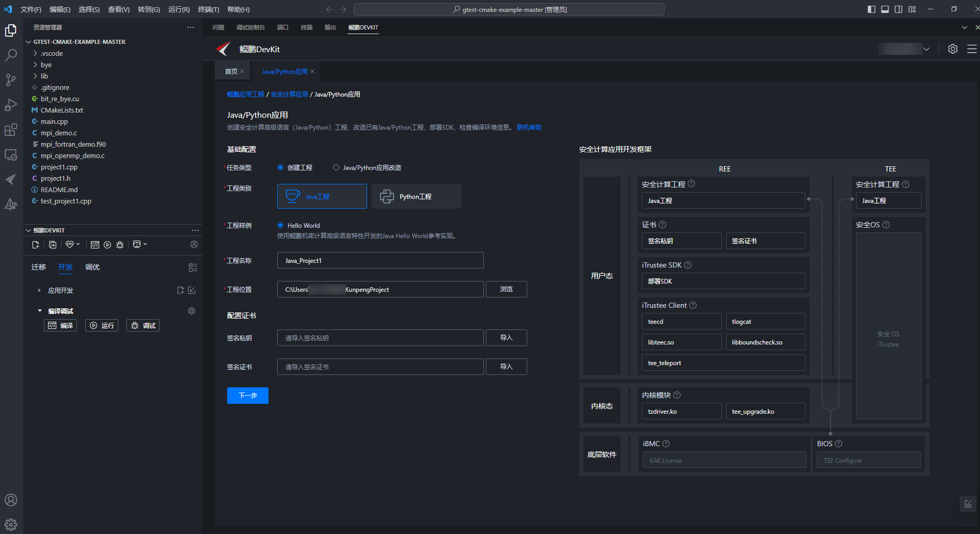Screen dimensions: 980x534
Task: Open DevKit settings gear at top right
Action: point(953,49)
